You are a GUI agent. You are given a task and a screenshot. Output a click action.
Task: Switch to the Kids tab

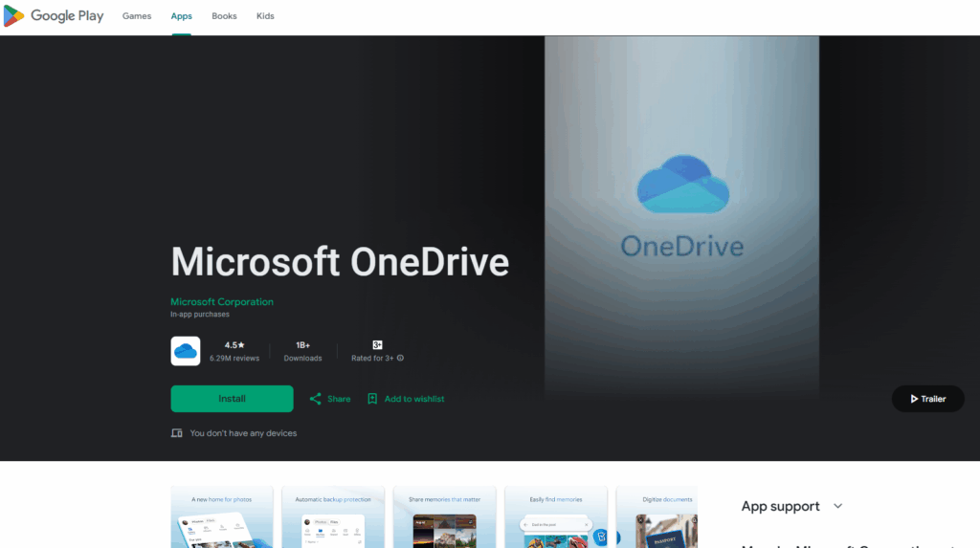[x=265, y=16]
